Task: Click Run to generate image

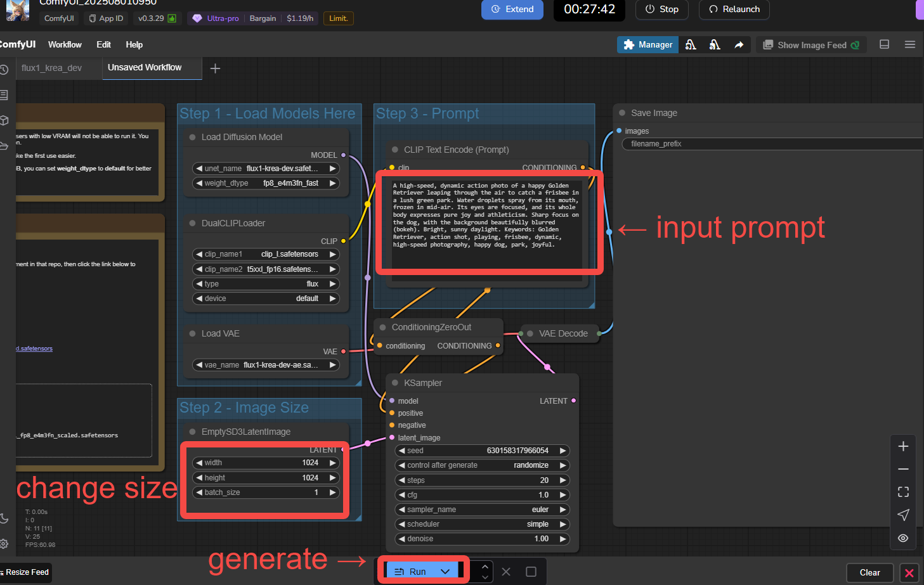Action: click(410, 572)
